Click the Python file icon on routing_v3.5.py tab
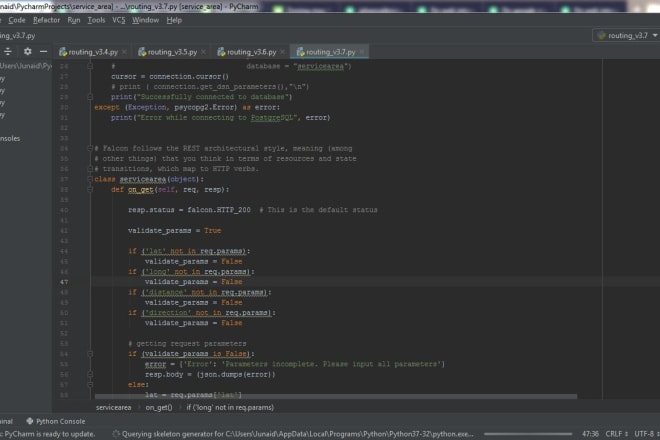The width and height of the screenshot is (660, 440). (x=142, y=52)
